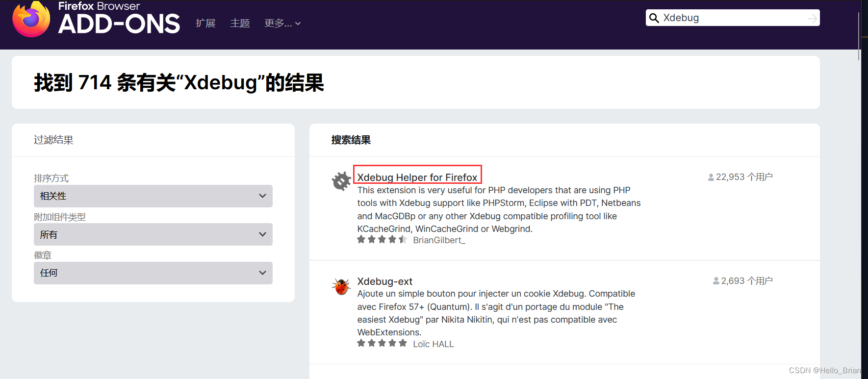Click the 徽章 label
The height and width of the screenshot is (379, 868).
coord(43,255)
